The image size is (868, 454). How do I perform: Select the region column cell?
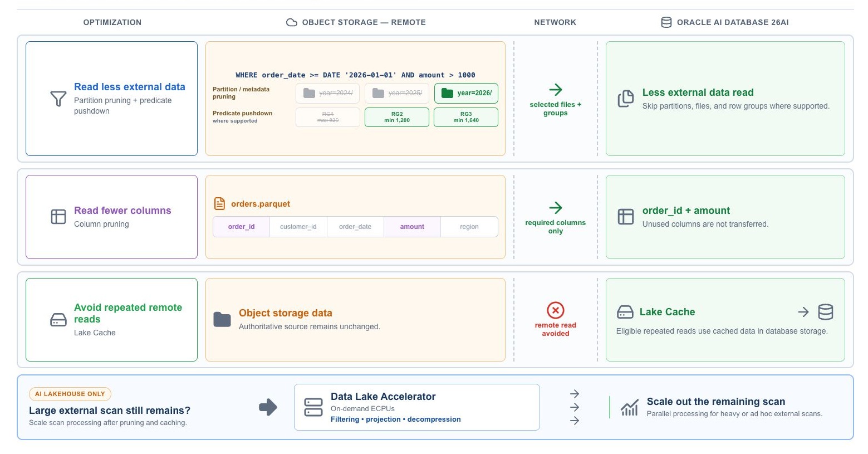tap(469, 227)
